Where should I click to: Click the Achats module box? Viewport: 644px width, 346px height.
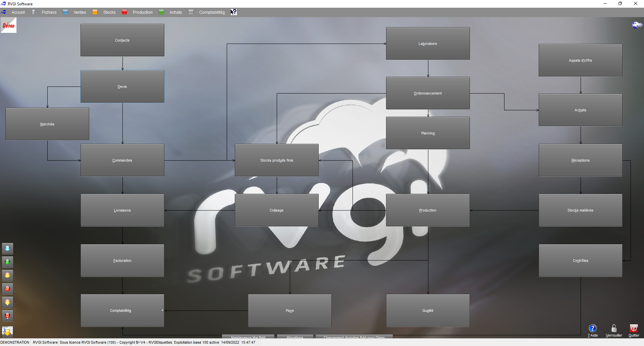click(x=581, y=110)
